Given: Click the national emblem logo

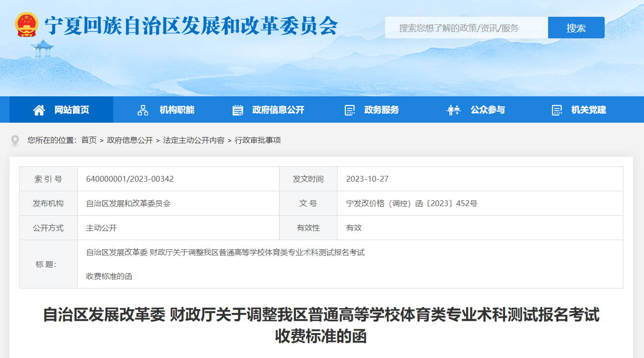Looking at the screenshot, I should point(26,25).
